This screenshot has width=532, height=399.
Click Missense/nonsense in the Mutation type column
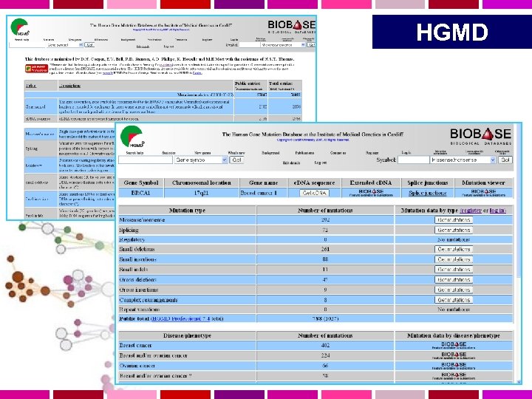pos(142,220)
